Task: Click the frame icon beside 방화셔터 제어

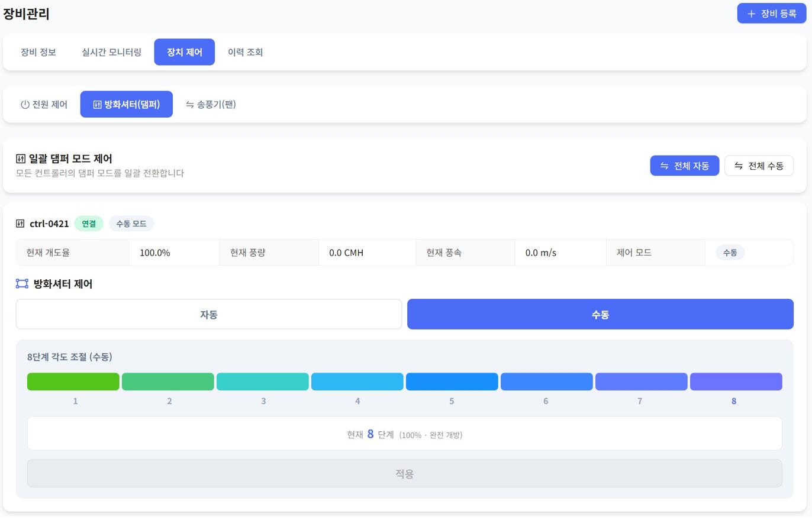Action: pos(22,284)
